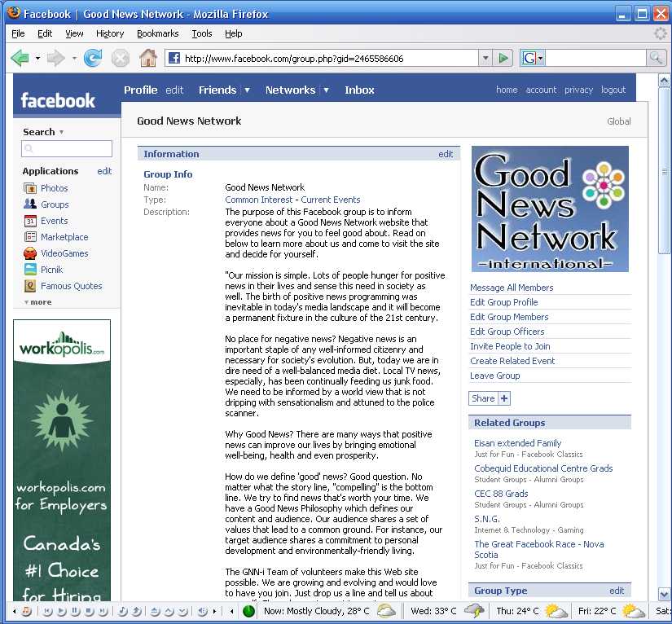Open Inbox in Facebook navigation
The height and width of the screenshot is (624, 672).
point(359,90)
